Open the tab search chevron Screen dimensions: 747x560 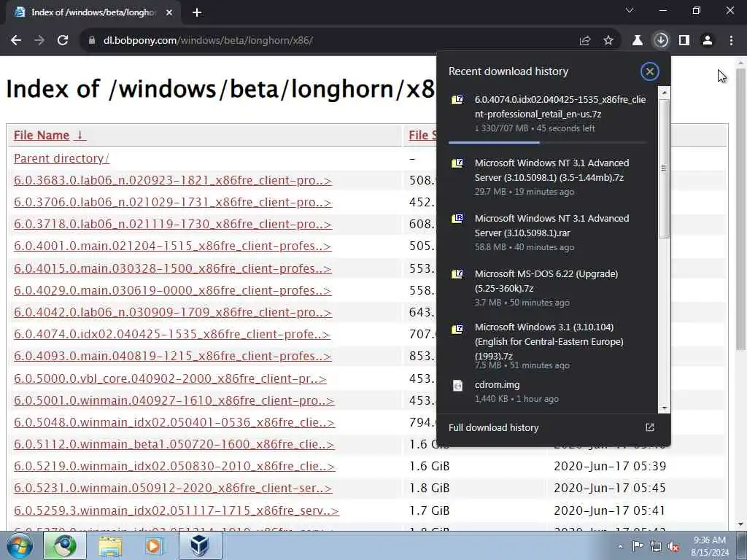630,10
